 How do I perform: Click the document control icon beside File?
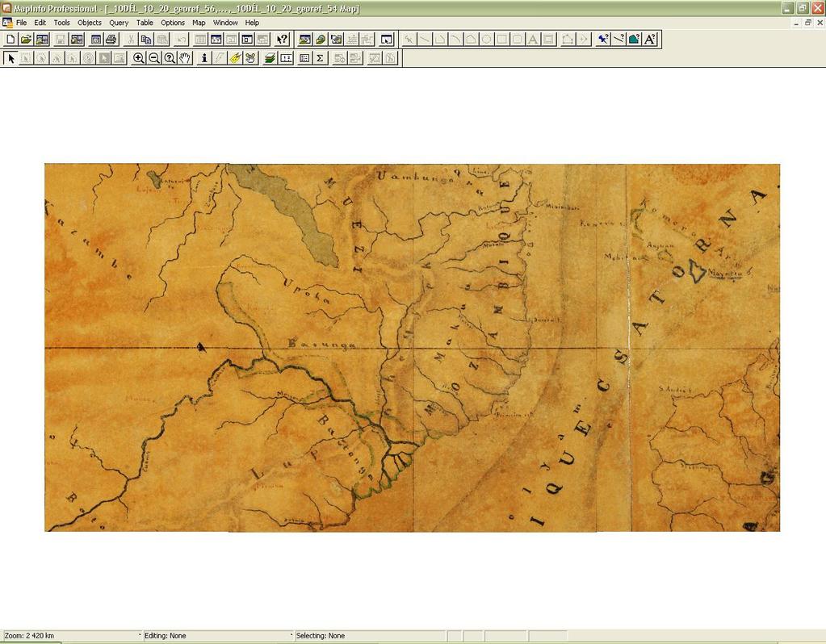(x=7, y=23)
